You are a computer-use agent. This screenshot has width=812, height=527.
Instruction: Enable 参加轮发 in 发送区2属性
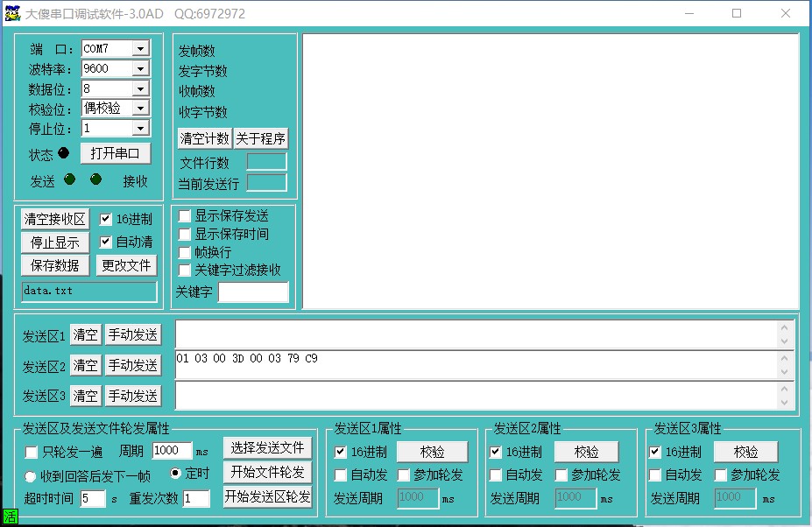pyautogui.click(x=561, y=474)
